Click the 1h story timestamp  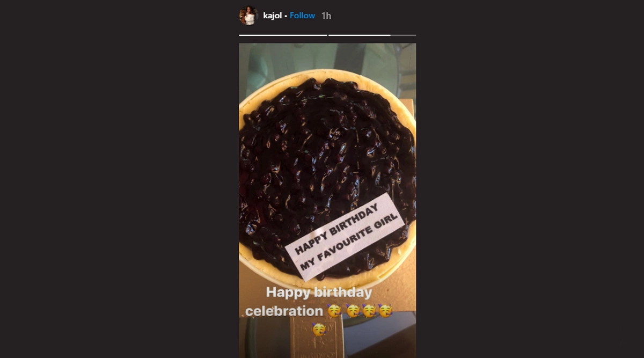326,16
